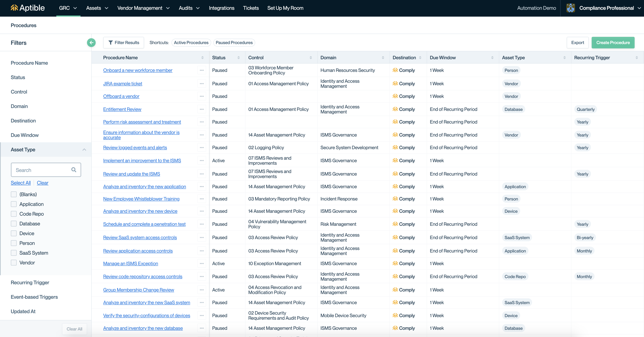Open the Offboard a vendor procedure link
Screen dimensions: 644x337
pos(121,96)
